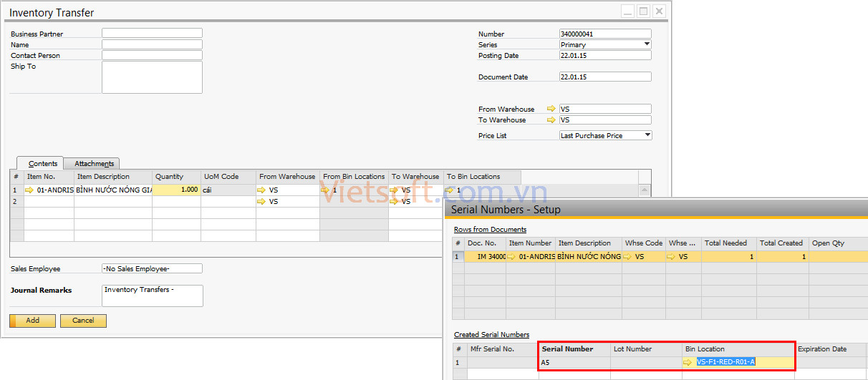Viewport: 868px width, 380px height.
Task: Click row 1 From Warehouse link arrow in table
Action: pos(262,190)
